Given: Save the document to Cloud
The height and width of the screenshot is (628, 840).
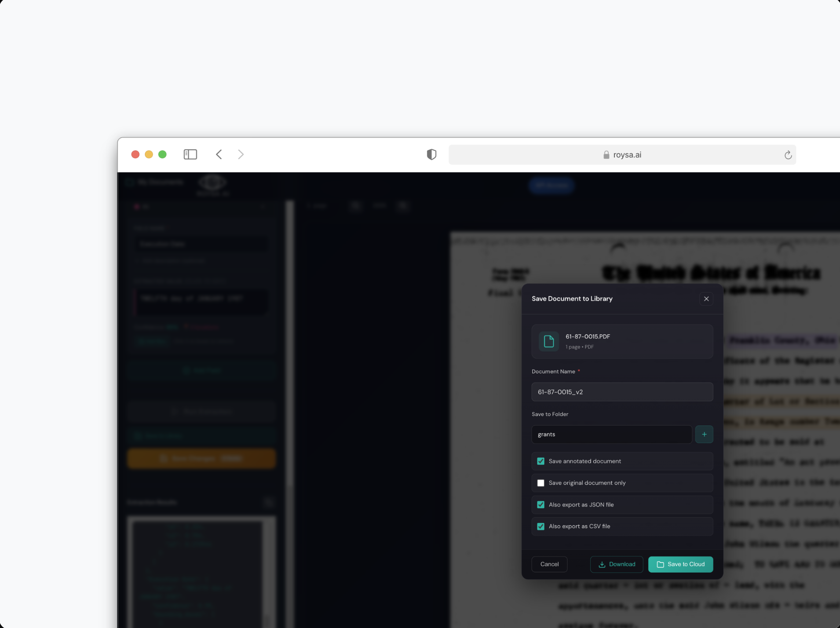Looking at the screenshot, I should pos(680,564).
